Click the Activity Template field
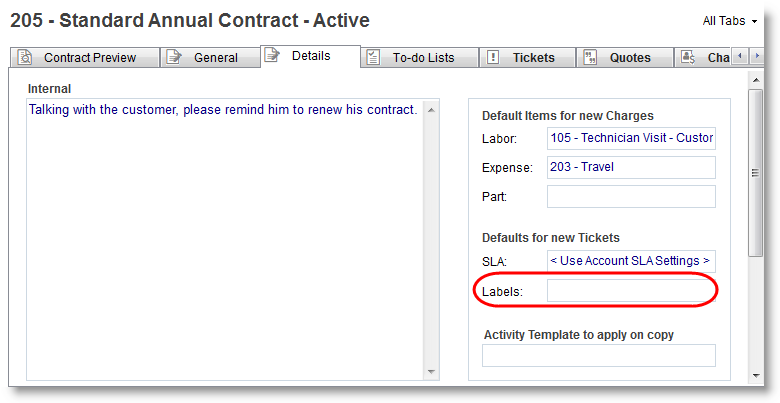Screen dimensions: 780x403 coord(598,355)
